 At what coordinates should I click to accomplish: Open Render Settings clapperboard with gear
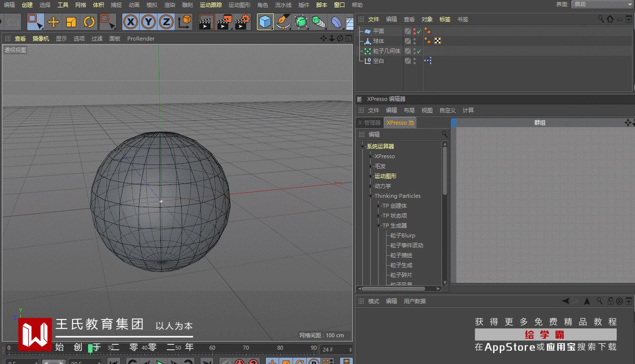point(242,22)
